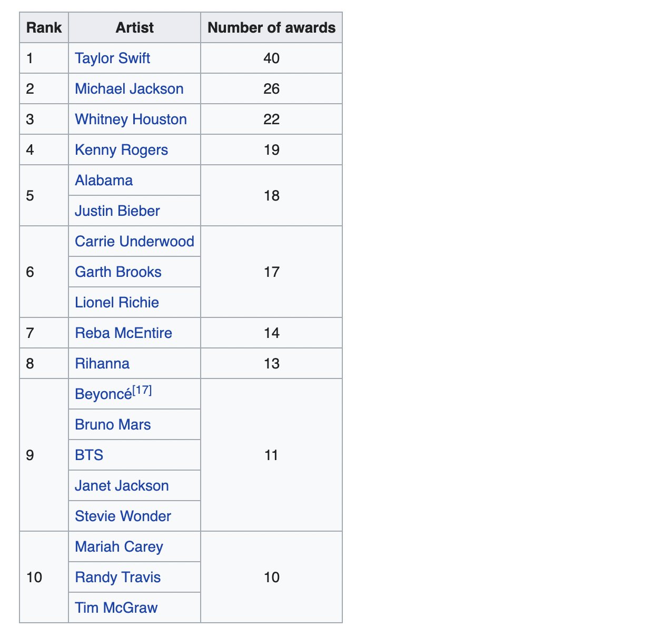Open the Janet Jackson link
The height and width of the screenshot is (638, 672).
pos(122,486)
